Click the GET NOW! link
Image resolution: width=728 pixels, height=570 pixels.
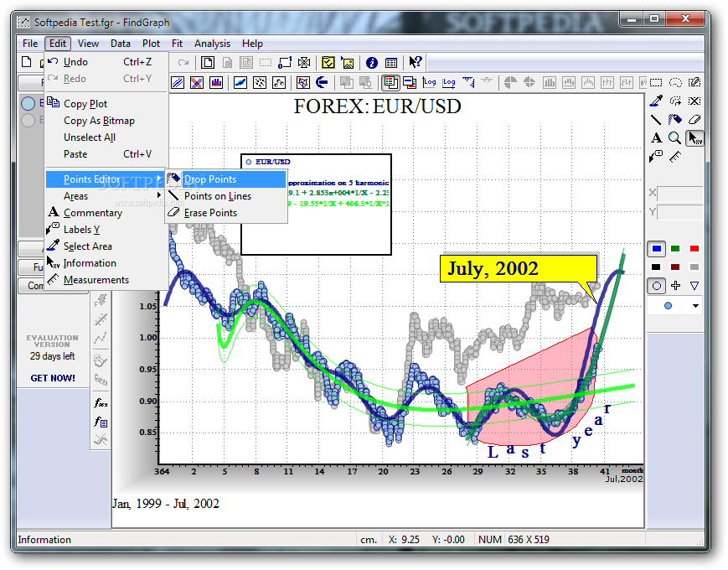point(53,378)
